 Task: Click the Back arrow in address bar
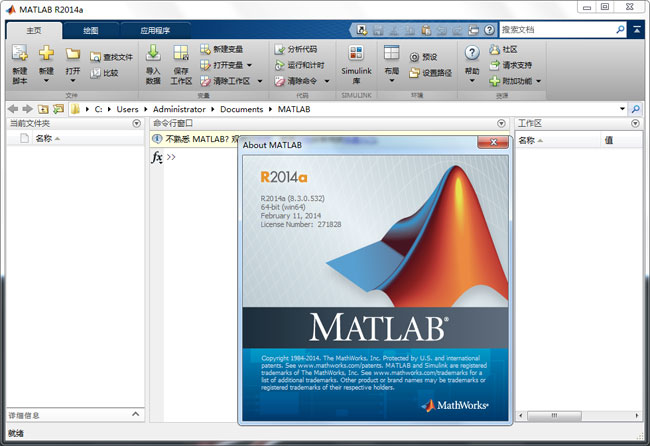click(13, 109)
